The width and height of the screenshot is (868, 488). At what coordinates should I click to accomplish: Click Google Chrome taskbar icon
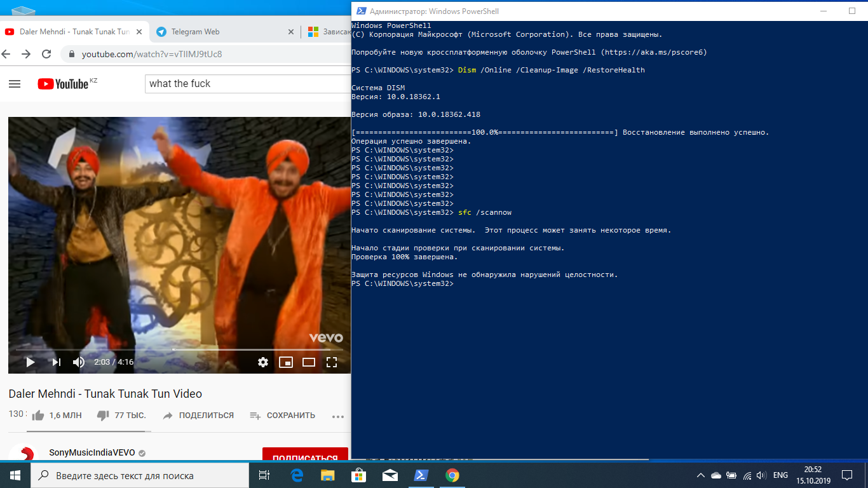point(452,475)
